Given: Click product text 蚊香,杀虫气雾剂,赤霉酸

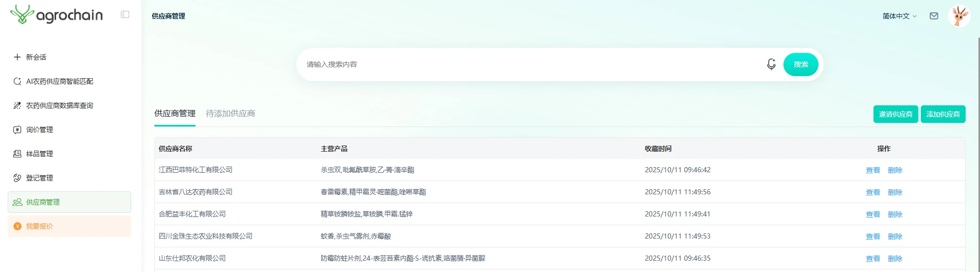Looking at the screenshot, I should [356, 236].
